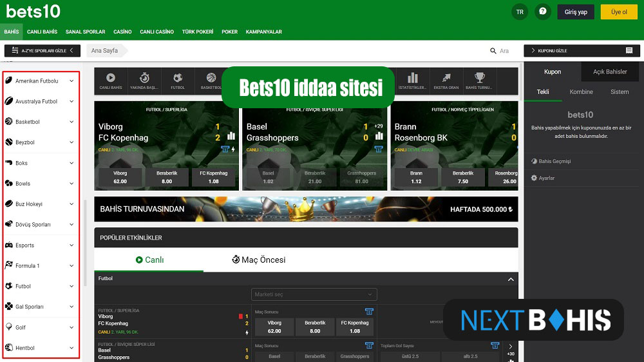Click the TR language button
Viewport: 644px width, 362px height.
(520, 12)
